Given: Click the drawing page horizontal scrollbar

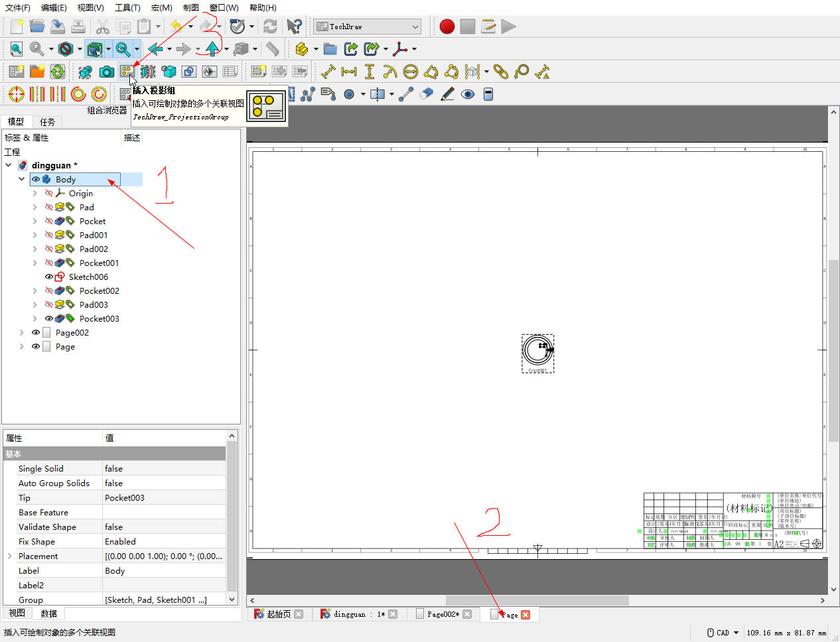Looking at the screenshot, I should click(537, 600).
